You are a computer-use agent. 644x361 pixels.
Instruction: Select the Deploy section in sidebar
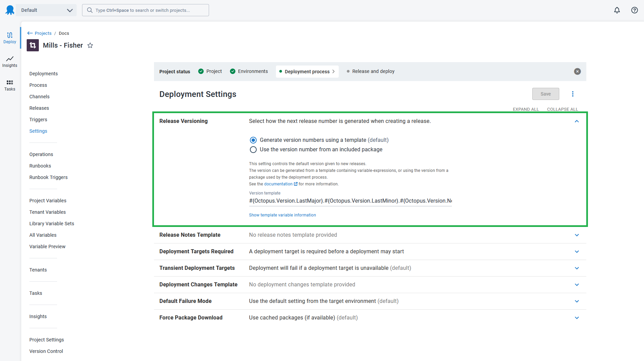tap(10, 37)
